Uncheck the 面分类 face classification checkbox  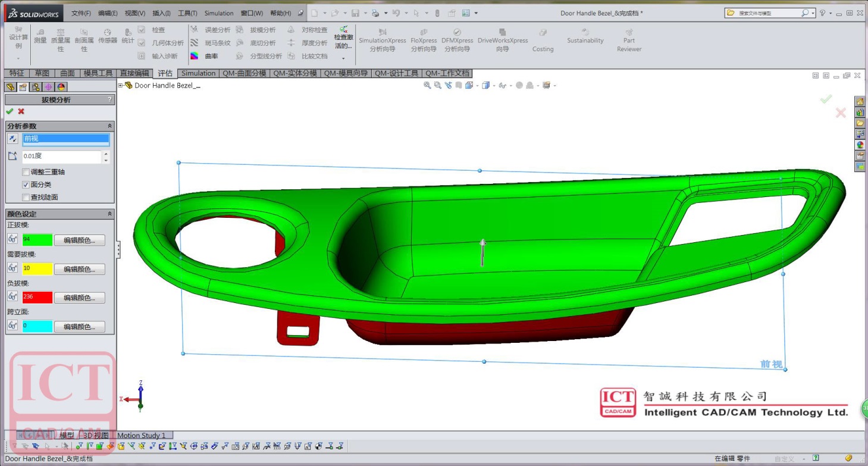[x=26, y=184]
